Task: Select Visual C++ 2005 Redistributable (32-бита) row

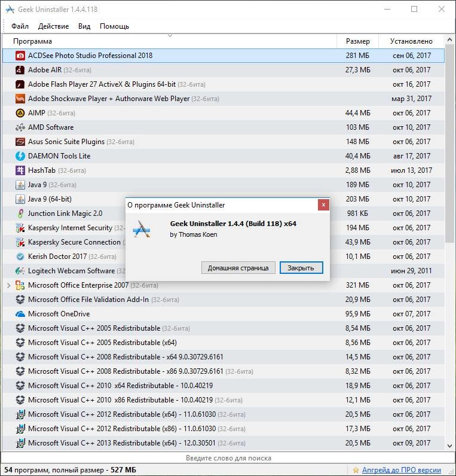Action: (224, 328)
